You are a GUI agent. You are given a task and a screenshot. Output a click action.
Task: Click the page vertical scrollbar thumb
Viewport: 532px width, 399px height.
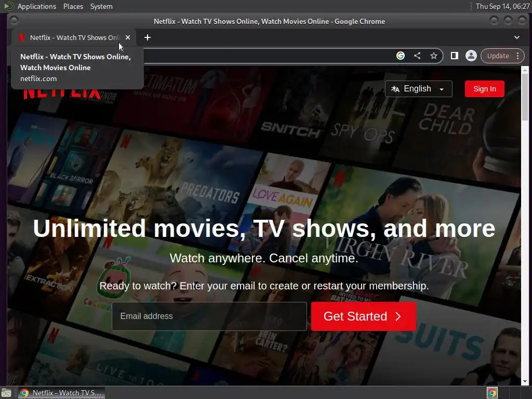[525, 97]
